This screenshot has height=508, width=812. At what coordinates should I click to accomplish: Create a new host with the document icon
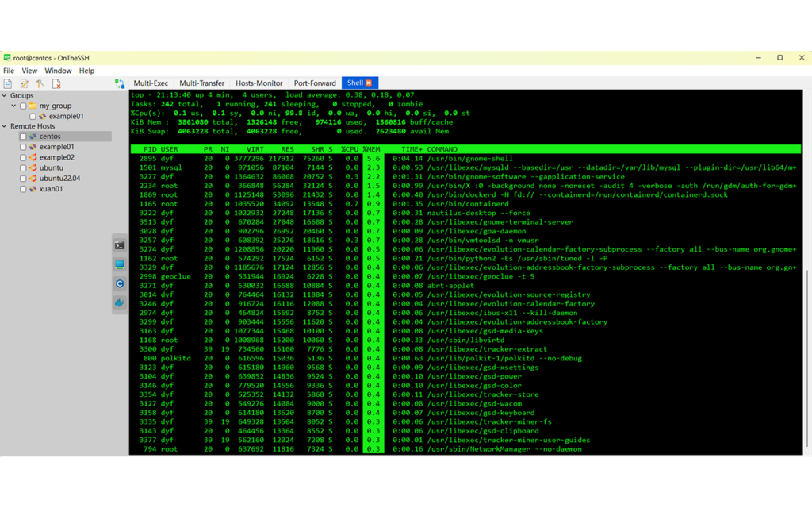(x=8, y=83)
